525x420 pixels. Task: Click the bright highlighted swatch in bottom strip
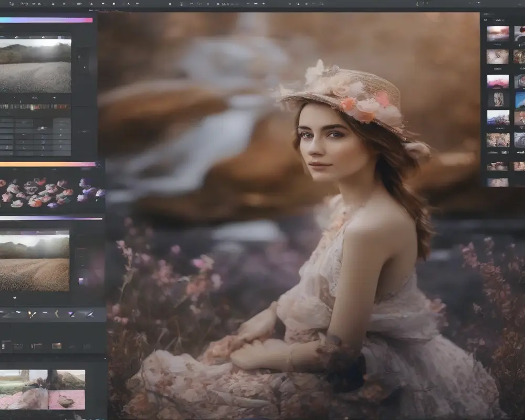pos(57,346)
